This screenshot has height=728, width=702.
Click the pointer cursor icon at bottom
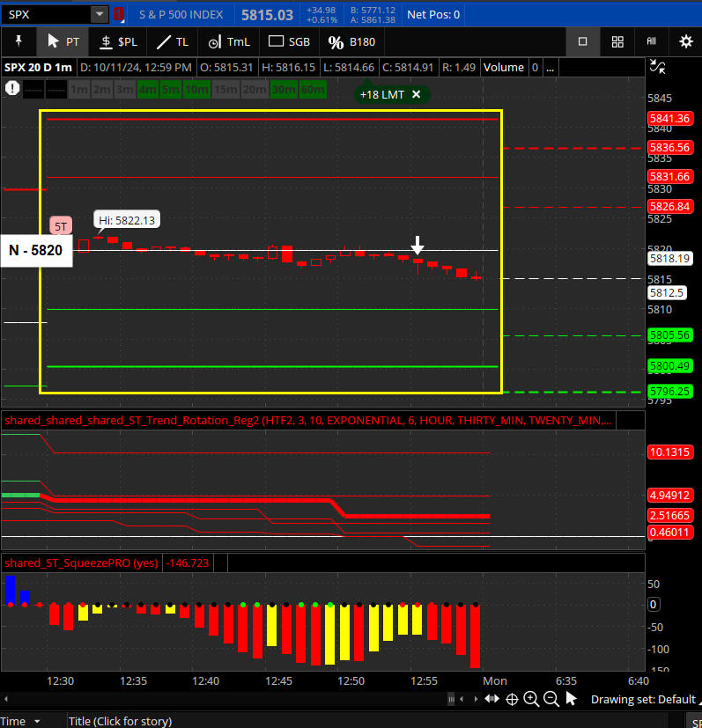572,699
